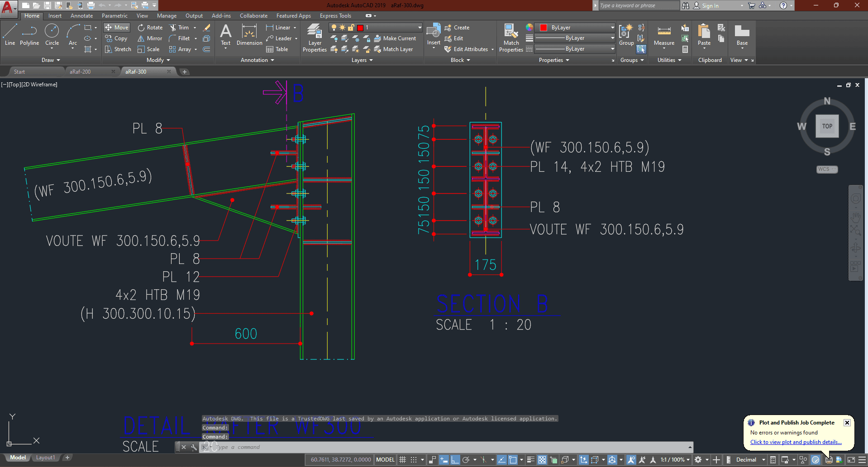Click the Dimension annotation tool
The width and height of the screenshot is (868, 467).
click(249, 35)
